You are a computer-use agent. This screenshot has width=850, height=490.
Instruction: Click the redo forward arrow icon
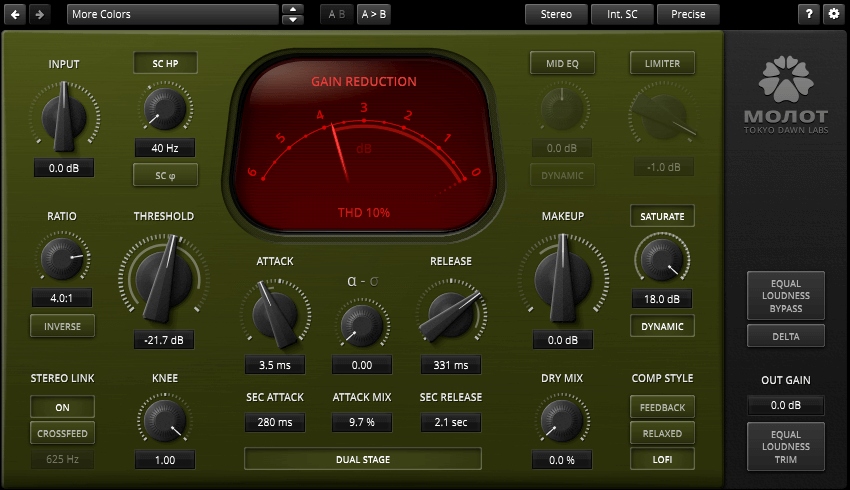(x=40, y=14)
